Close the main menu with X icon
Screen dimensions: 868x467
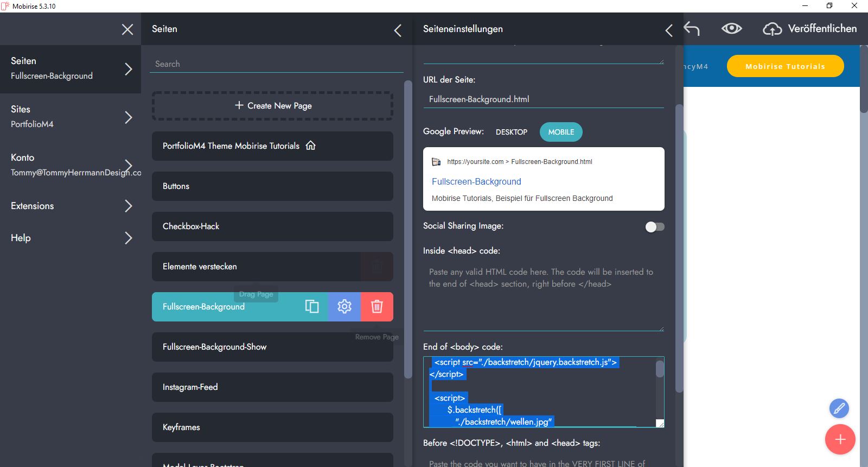click(x=127, y=29)
